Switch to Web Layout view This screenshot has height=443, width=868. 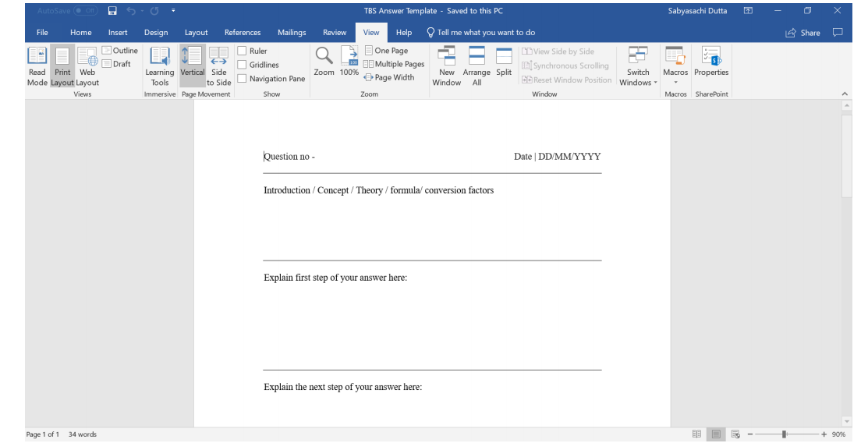[87, 66]
